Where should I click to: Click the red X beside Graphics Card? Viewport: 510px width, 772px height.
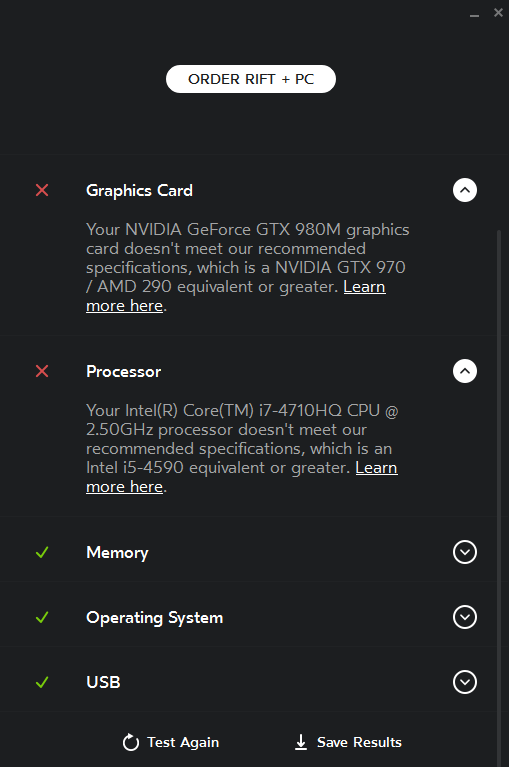coord(42,190)
